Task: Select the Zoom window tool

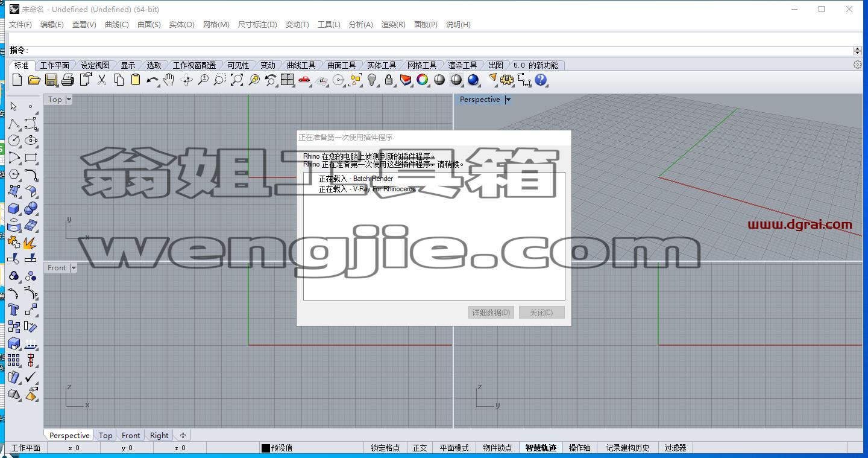Action: [x=220, y=80]
